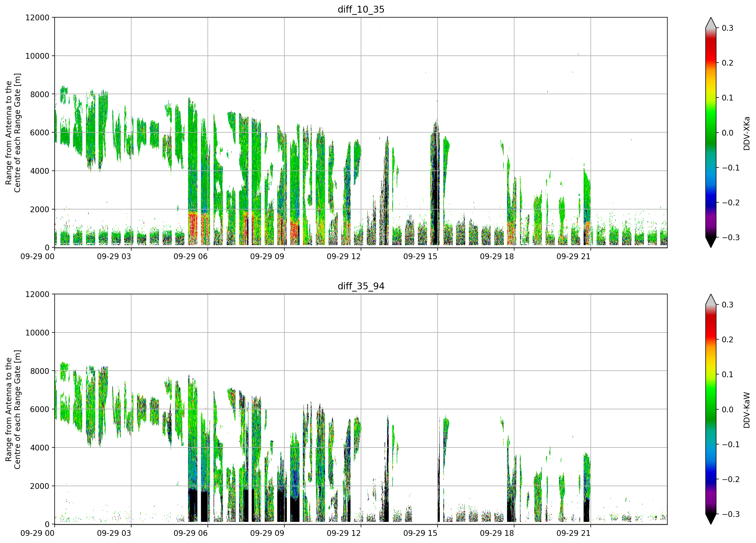
Task: Click the 2000 tick in diff_35_94 plot
Action: 40,486
